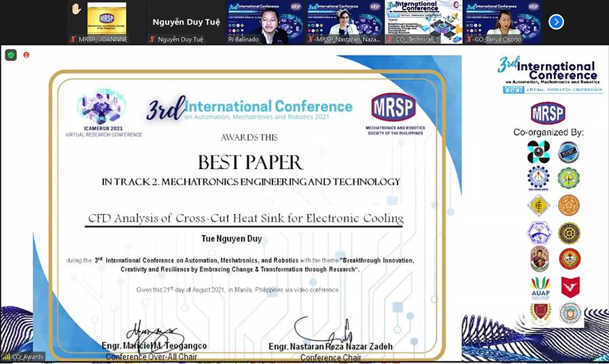
Task: Click the next participants arrow button
Action: click(556, 21)
